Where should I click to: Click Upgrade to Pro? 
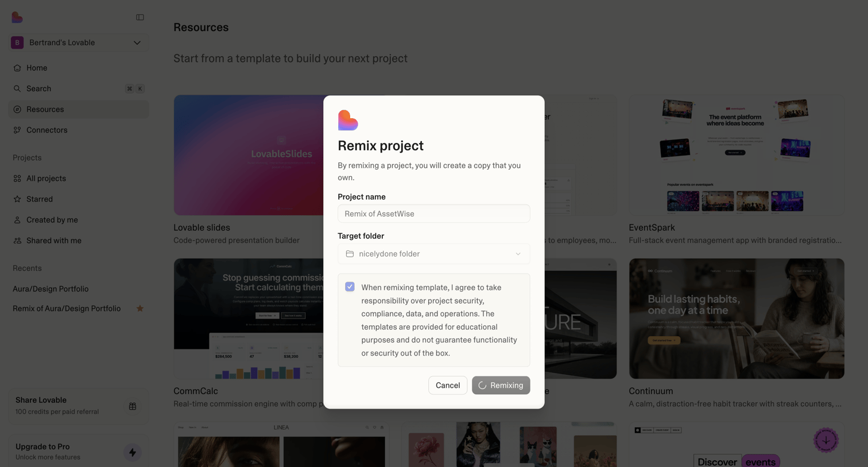42,446
